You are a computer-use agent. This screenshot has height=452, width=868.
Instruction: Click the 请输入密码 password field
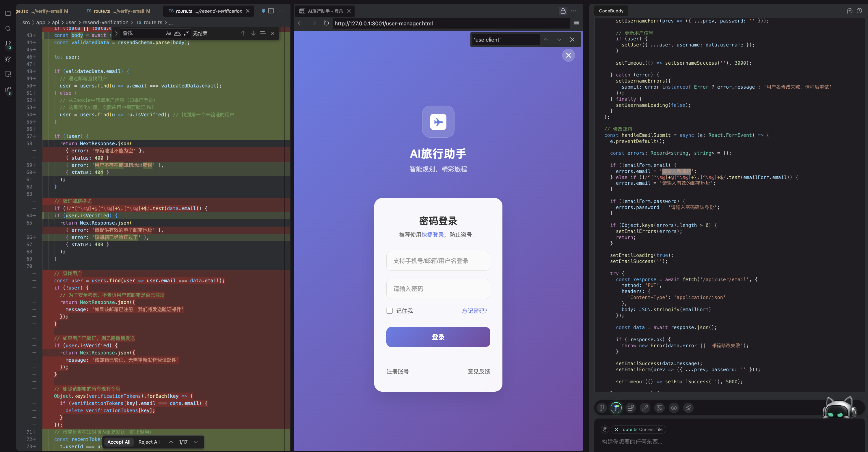(438, 289)
